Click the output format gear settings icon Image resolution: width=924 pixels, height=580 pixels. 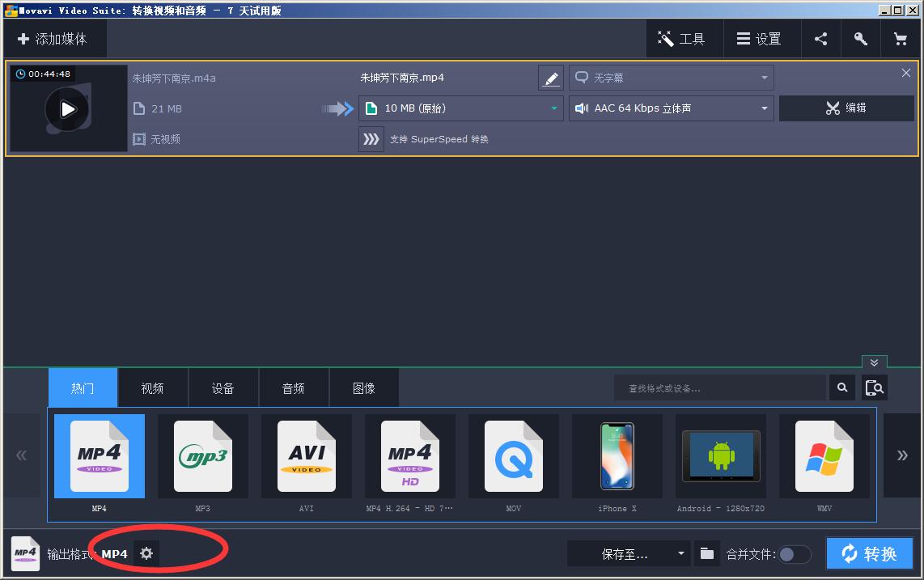(146, 553)
